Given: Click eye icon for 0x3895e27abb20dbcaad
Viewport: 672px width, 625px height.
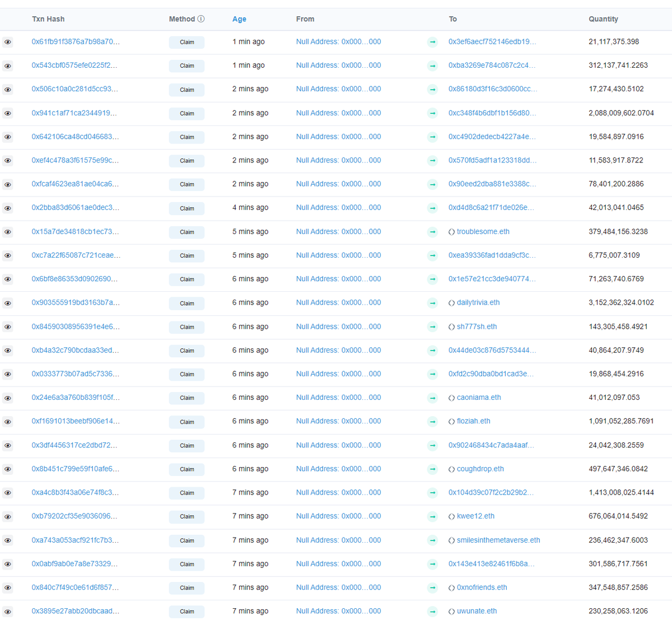Looking at the screenshot, I should point(8,612).
